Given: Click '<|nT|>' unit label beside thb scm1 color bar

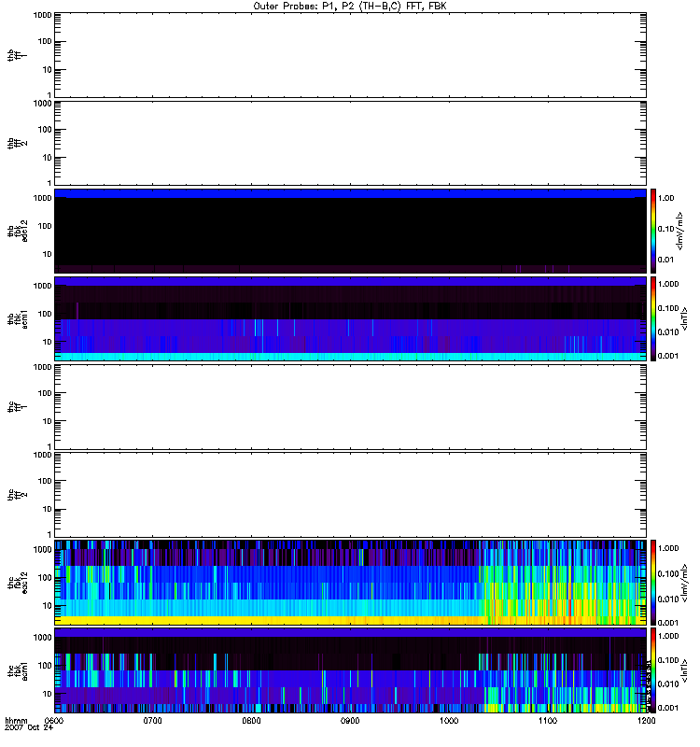Looking at the screenshot, I should [x=684, y=318].
